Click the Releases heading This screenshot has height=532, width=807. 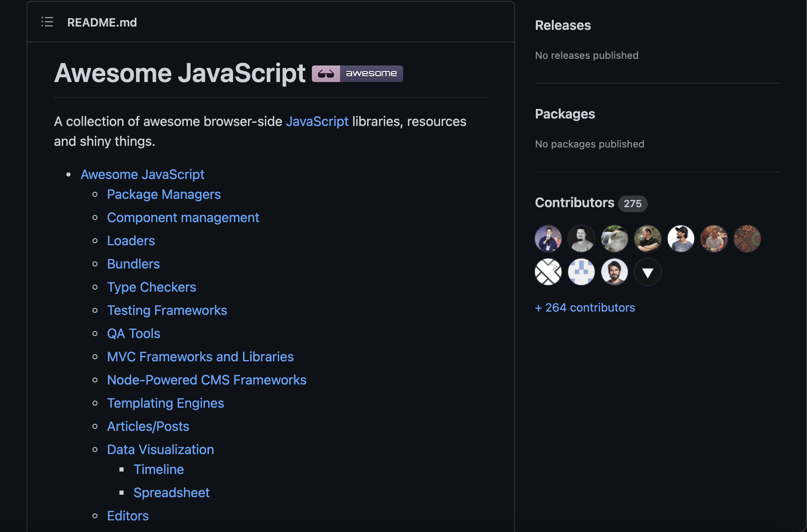(563, 25)
